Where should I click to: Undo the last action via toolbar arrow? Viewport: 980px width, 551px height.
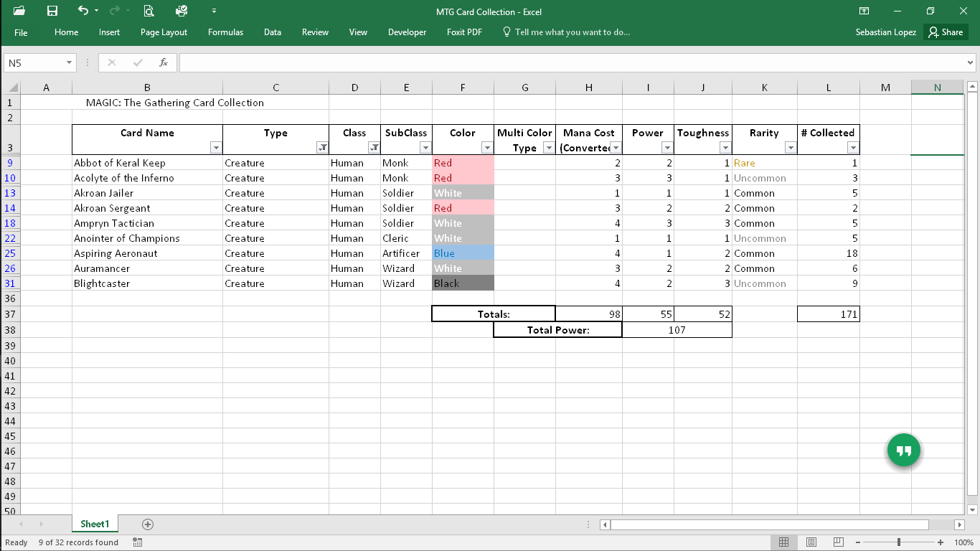[x=83, y=11]
